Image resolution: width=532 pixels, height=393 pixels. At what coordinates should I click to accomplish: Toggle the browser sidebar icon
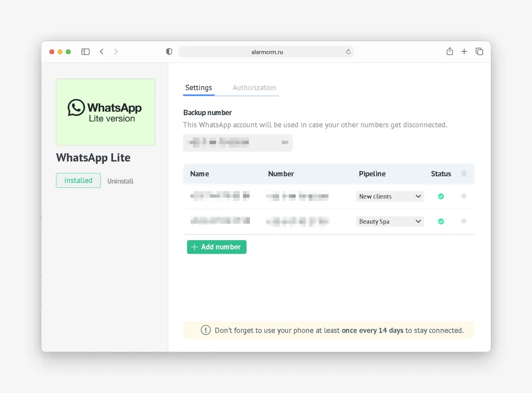[86, 52]
